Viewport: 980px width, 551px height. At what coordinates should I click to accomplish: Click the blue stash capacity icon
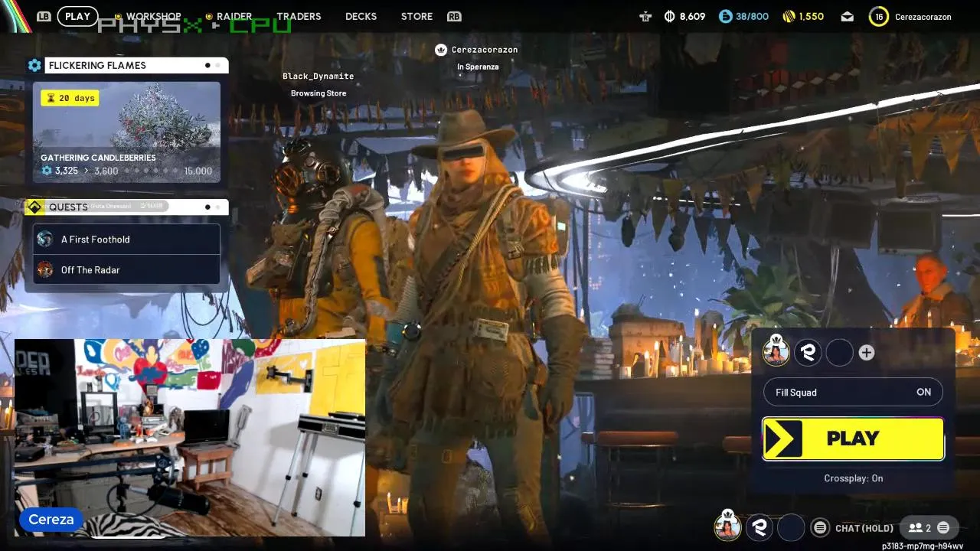click(x=726, y=16)
